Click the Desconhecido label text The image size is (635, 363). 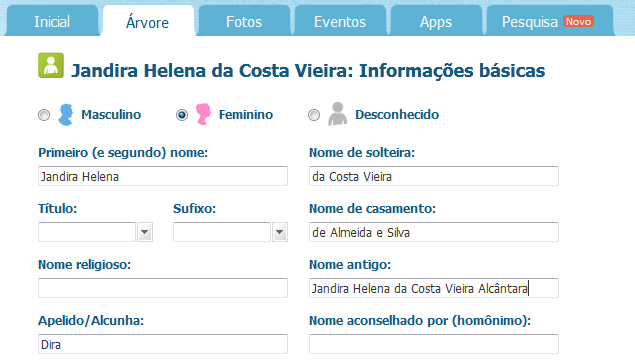click(397, 115)
